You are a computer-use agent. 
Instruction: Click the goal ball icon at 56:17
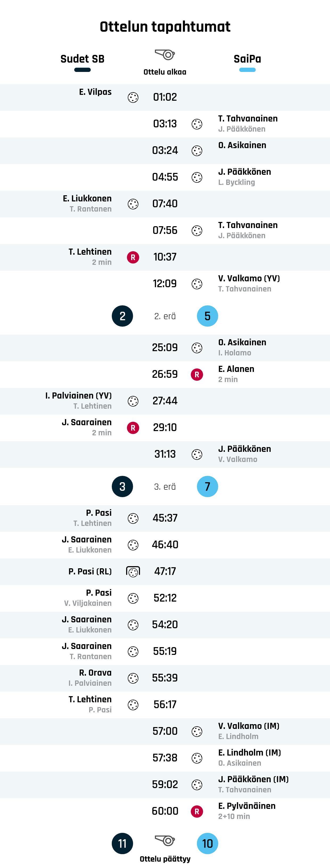[133, 705]
